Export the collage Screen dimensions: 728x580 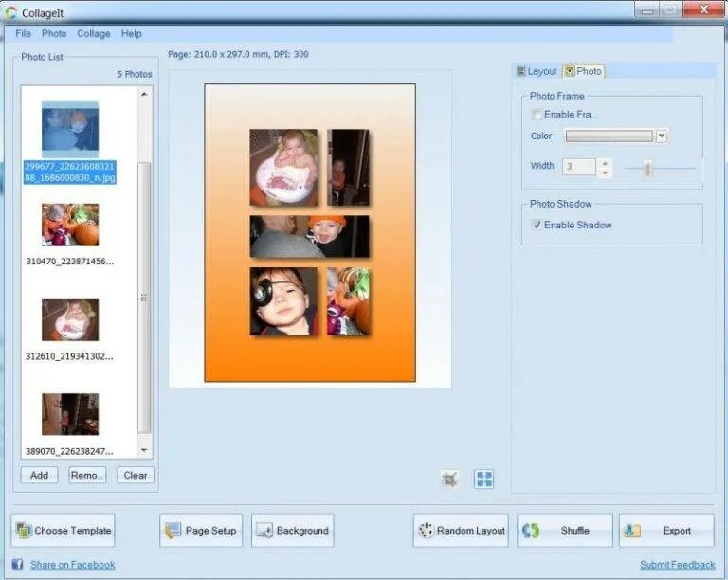[666, 531]
